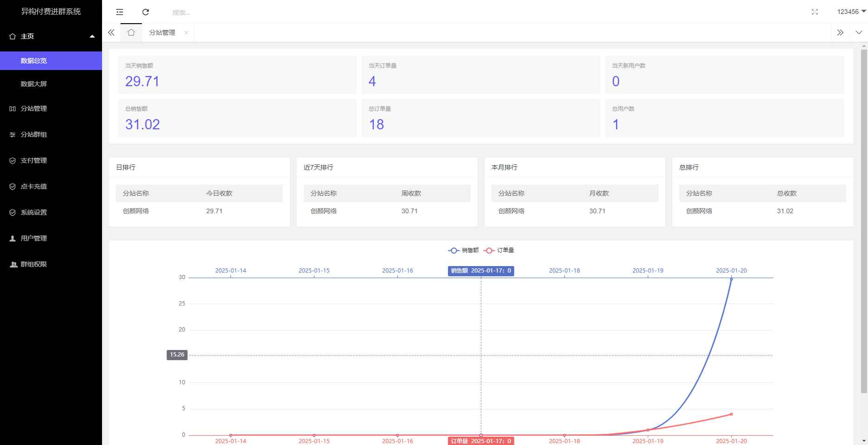Click the search input field
This screenshot has height=445, width=868.
(x=232, y=13)
